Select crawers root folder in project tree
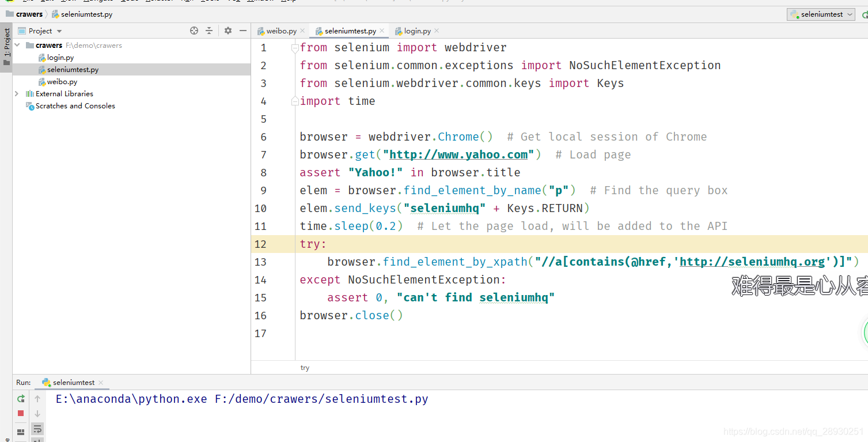 [x=49, y=45]
